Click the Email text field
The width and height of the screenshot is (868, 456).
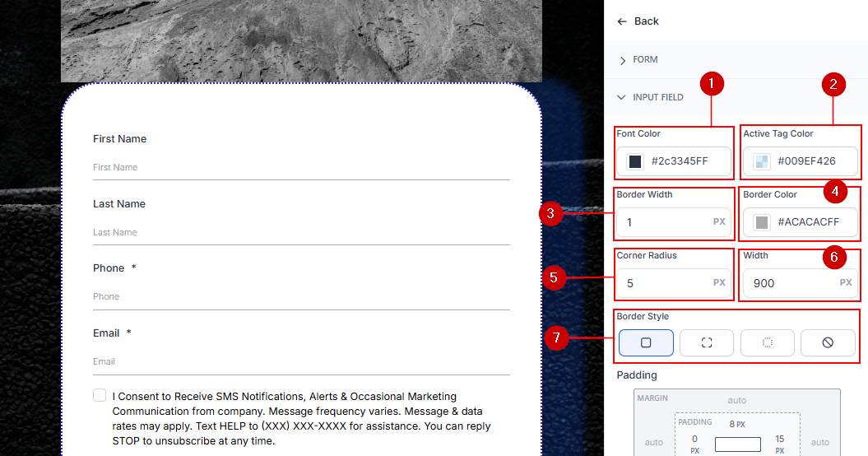[x=300, y=361]
